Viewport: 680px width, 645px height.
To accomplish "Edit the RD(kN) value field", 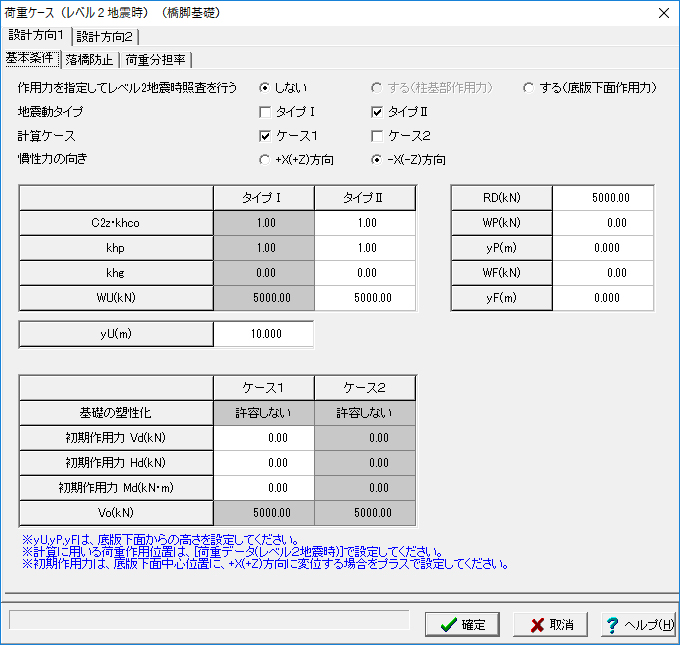I will pyautogui.click(x=603, y=198).
